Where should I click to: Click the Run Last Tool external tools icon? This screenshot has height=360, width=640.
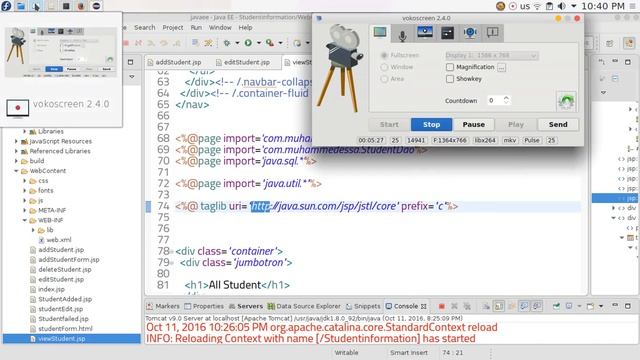269,42
